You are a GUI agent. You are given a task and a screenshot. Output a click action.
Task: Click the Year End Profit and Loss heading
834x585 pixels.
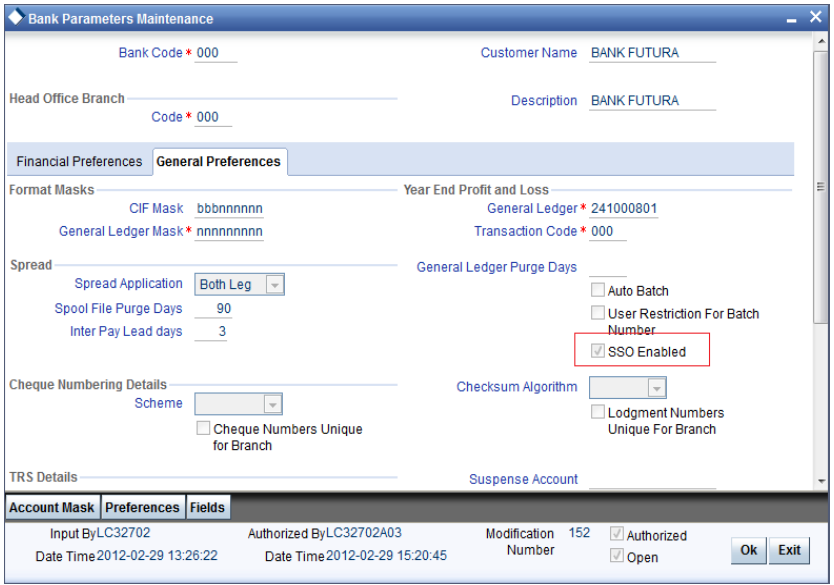[476, 190]
